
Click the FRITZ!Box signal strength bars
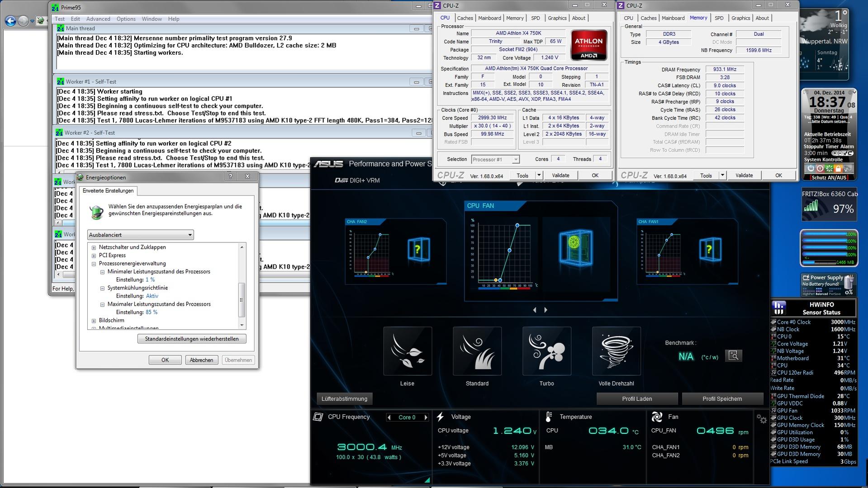[811, 207]
